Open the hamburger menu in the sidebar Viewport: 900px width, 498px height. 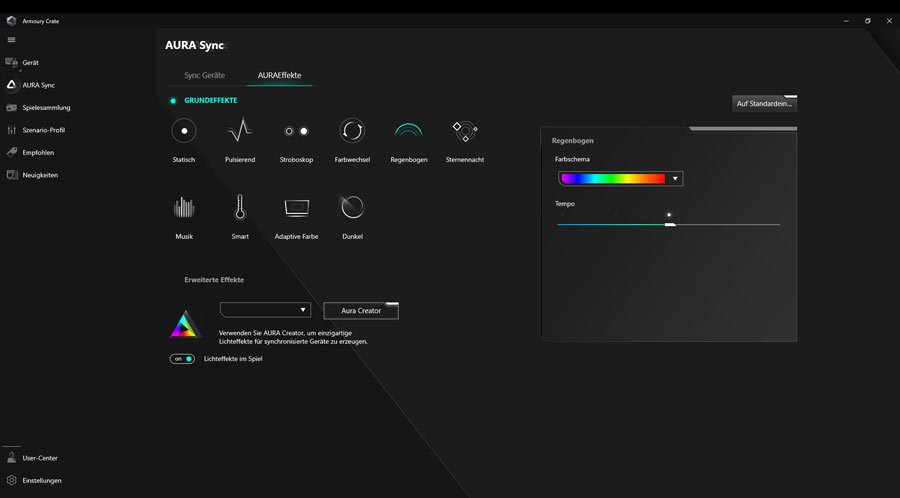coord(11,40)
